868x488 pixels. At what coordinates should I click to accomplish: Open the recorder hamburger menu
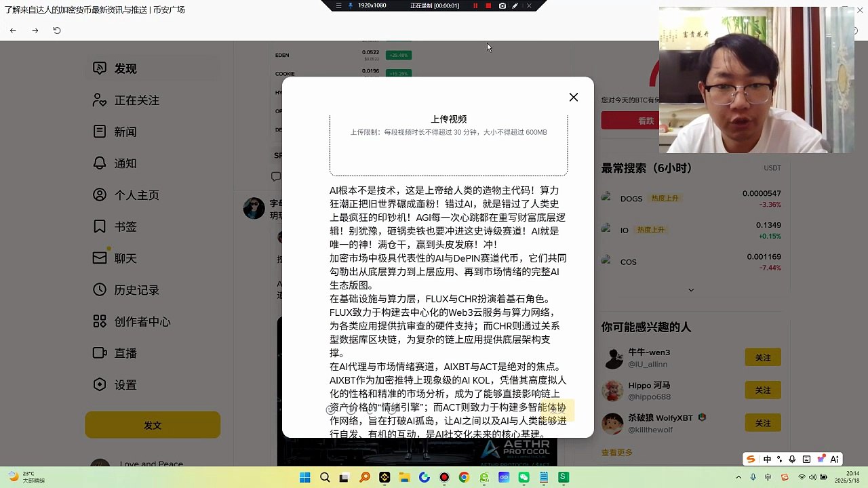338,5
